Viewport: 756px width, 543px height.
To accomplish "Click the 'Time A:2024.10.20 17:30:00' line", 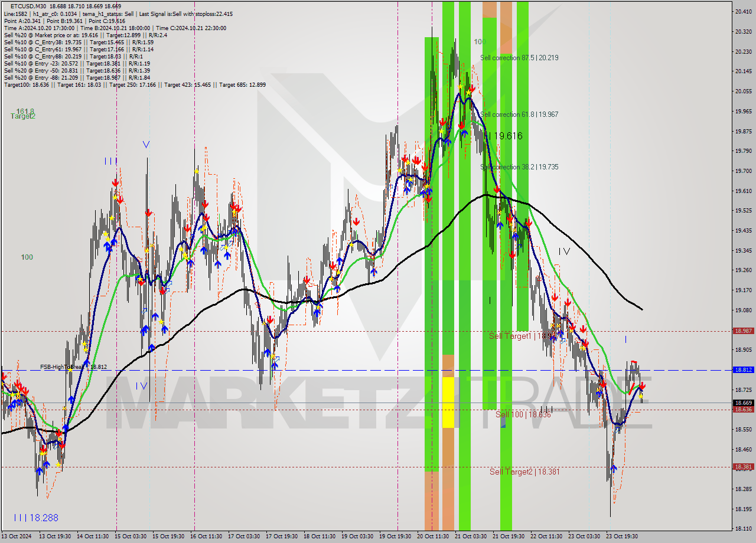I will [x=115, y=28].
